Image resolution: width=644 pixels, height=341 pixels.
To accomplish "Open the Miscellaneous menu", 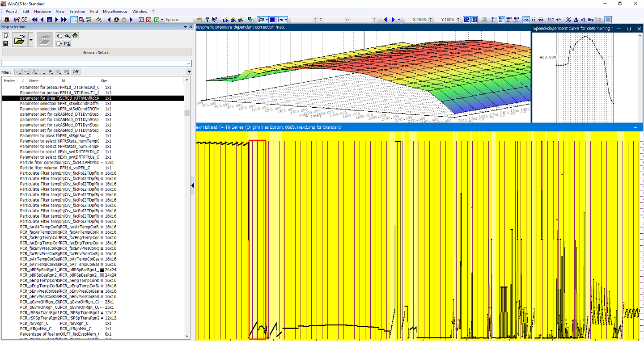I will point(115,11).
